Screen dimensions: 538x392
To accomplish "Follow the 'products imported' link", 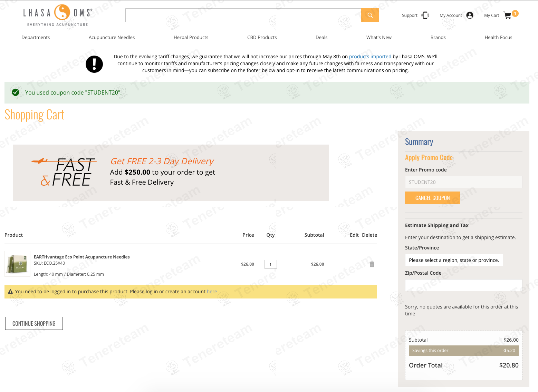I will (x=370, y=57).
